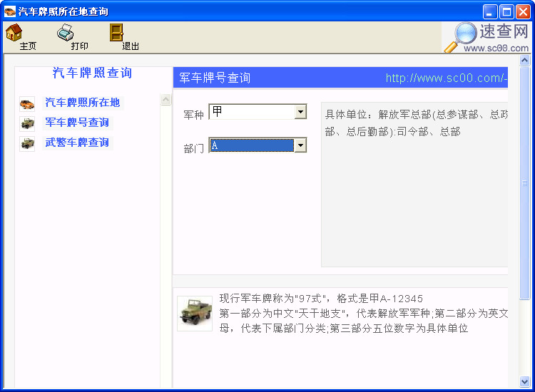Click the 军车牌号查询 banner title
Screen dimensions: 535x392
tap(215, 78)
